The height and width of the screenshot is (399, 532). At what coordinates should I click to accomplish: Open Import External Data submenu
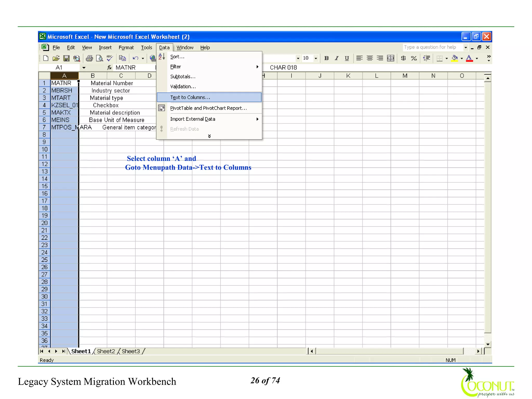click(x=209, y=119)
